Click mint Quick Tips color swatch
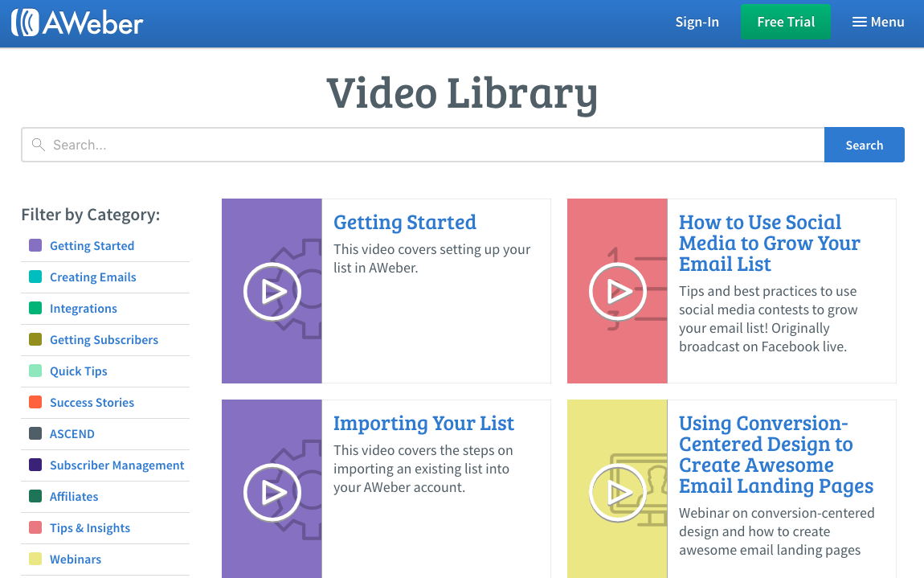The width and height of the screenshot is (924, 578). tap(35, 371)
